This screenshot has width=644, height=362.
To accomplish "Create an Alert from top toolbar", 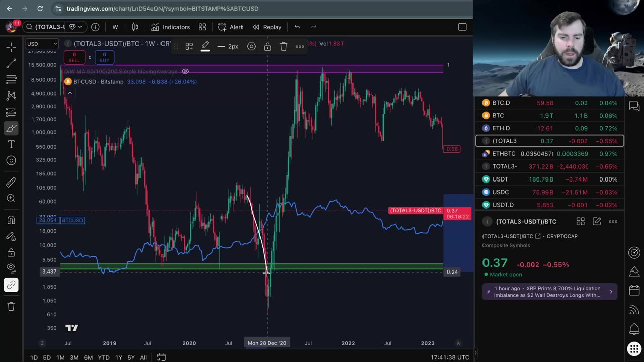I will point(230,27).
